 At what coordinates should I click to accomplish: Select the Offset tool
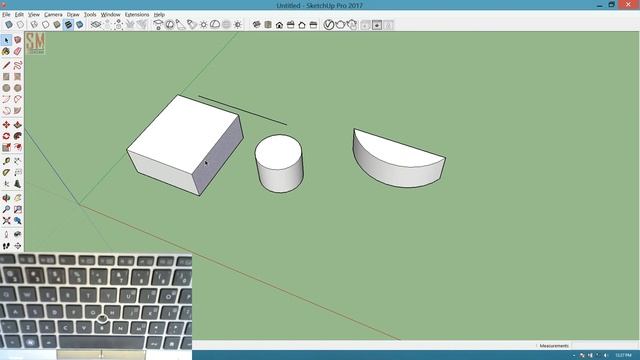[18, 147]
